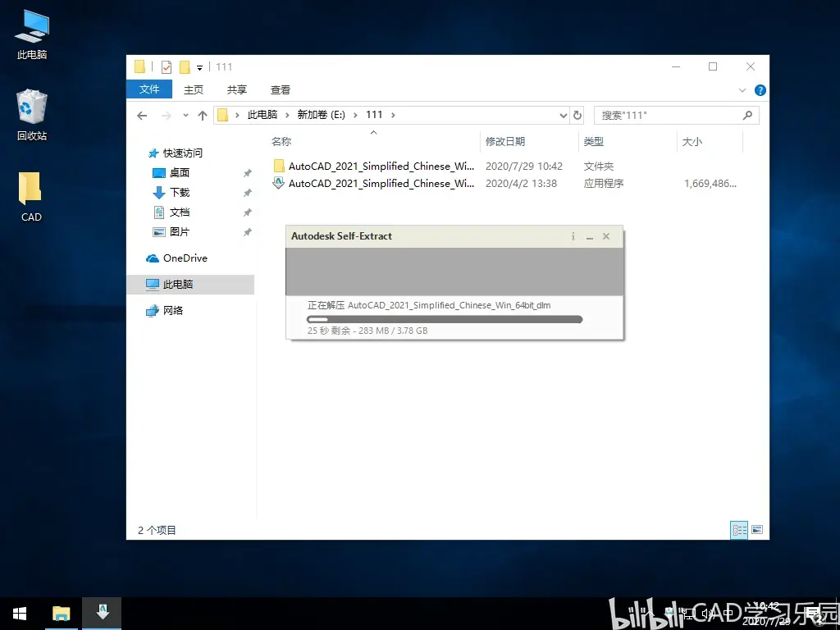Viewport: 840px width, 630px height.
Task: Switch to the 查看 ribbon tab
Action: (281, 89)
